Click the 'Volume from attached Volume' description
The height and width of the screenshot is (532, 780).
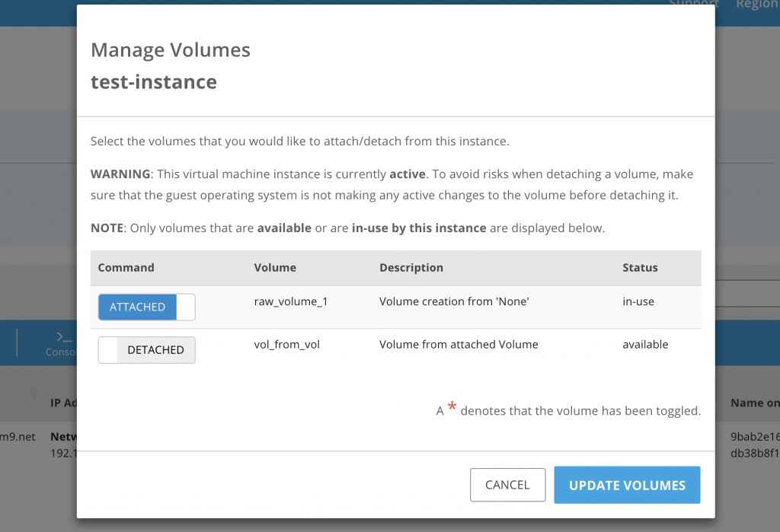[459, 344]
